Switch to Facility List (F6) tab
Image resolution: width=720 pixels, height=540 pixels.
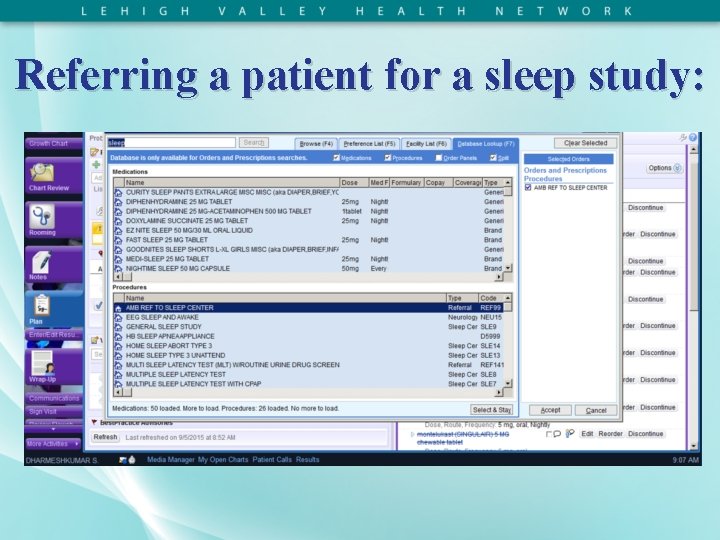pos(426,144)
